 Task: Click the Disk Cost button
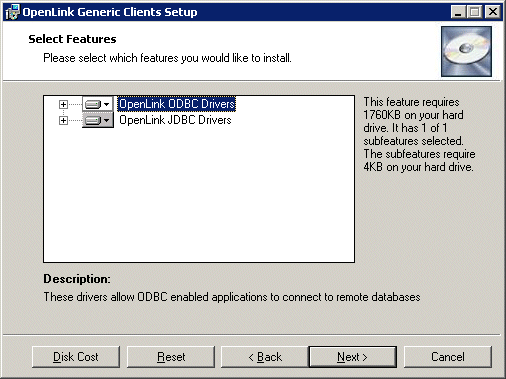pos(76,357)
